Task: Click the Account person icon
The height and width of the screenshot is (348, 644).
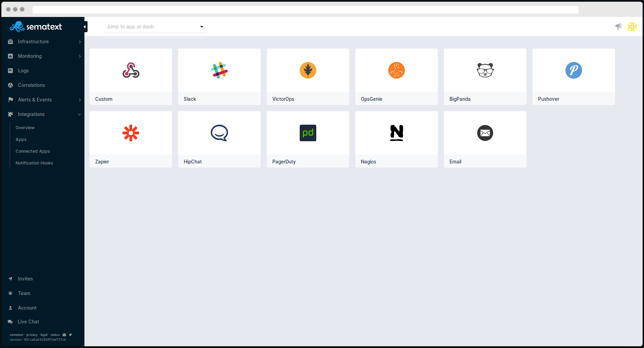Action: click(10, 308)
